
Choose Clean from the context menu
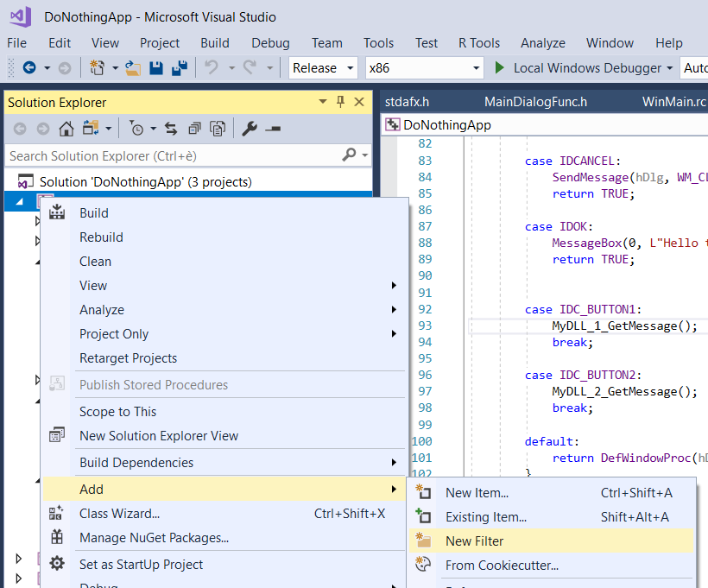pos(224,262)
